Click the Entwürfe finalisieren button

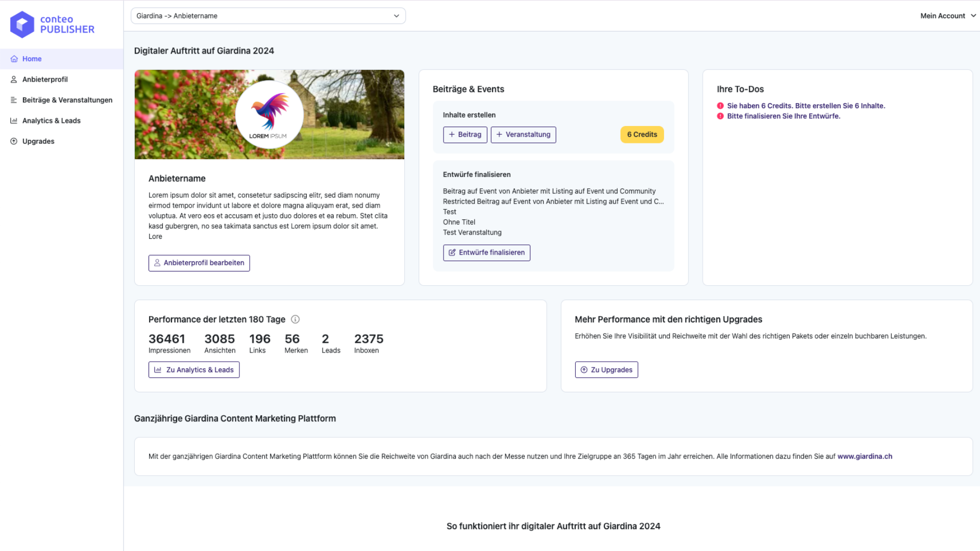click(x=486, y=253)
